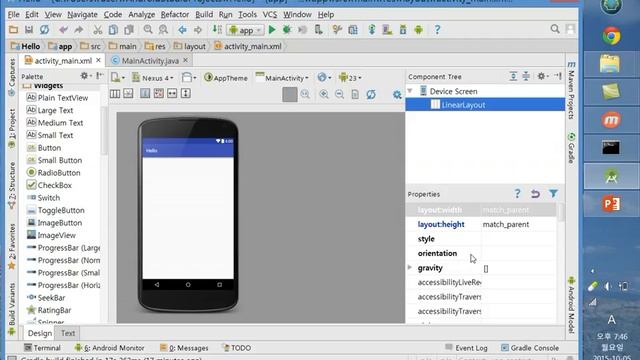
Task: Pick the RadioButton widget from Palette
Action: 53,173
